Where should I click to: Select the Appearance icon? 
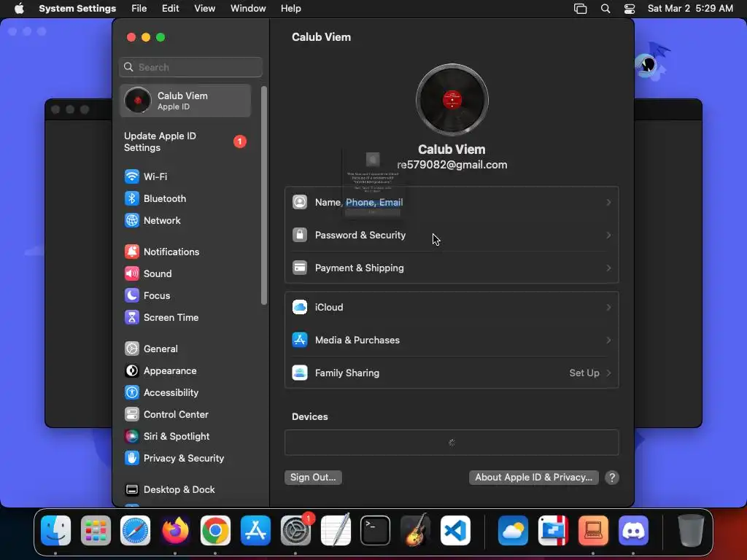pyautogui.click(x=131, y=371)
